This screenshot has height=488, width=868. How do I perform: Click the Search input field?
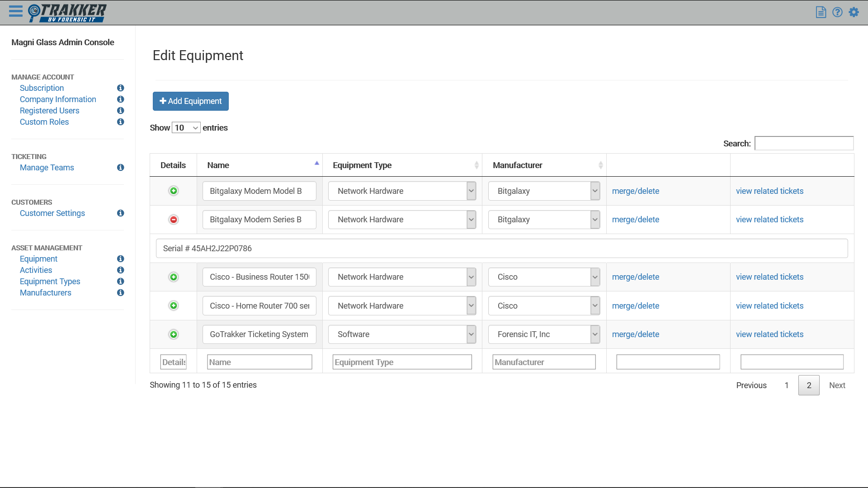pos(804,143)
